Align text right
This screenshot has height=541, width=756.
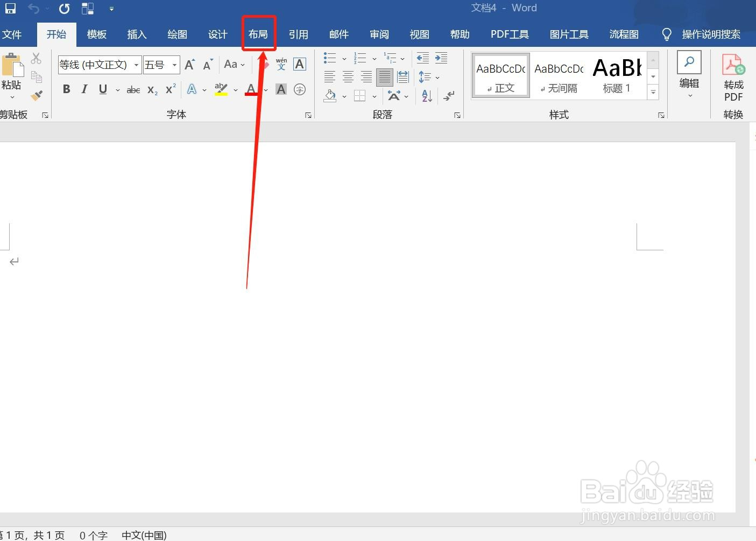[x=366, y=77]
